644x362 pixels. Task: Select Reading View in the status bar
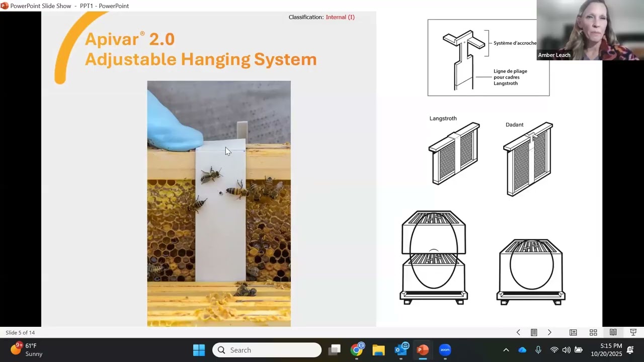613,332
